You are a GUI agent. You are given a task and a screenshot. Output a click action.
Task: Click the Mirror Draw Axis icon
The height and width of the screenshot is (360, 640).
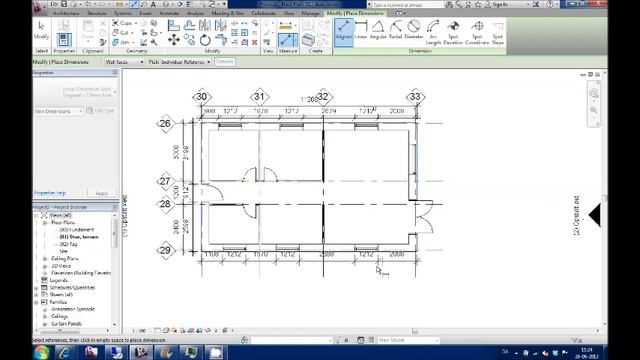(x=220, y=26)
